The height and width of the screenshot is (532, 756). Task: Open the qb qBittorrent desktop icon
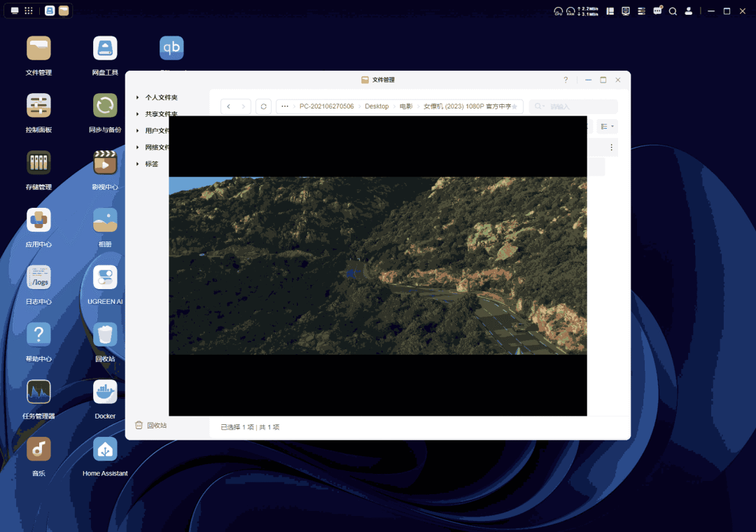(171, 48)
